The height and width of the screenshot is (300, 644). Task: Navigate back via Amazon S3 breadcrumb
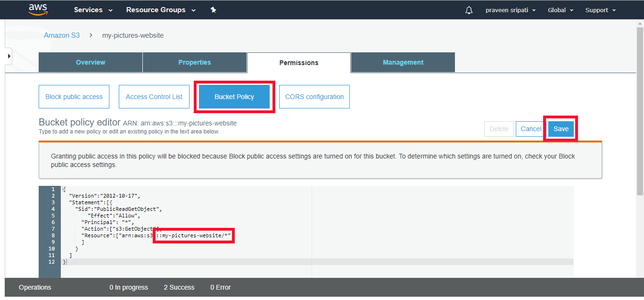(62, 35)
